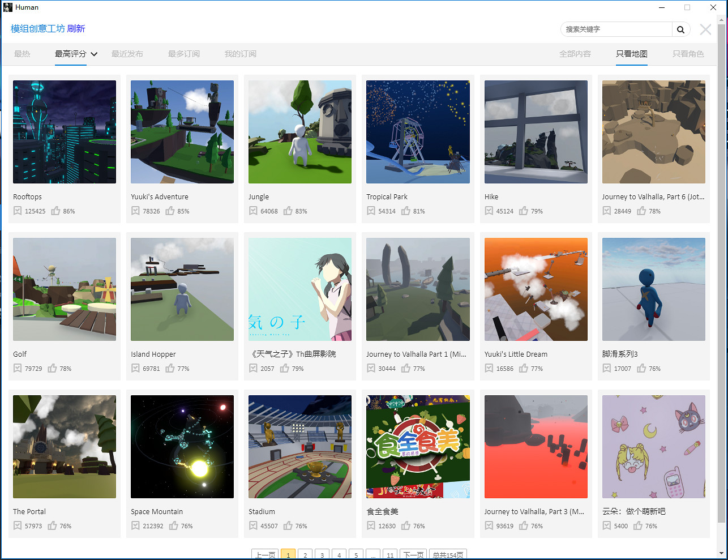The height and width of the screenshot is (560, 728).
Task: Click the Human logo icon in the title bar
Action: pos(7,7)
